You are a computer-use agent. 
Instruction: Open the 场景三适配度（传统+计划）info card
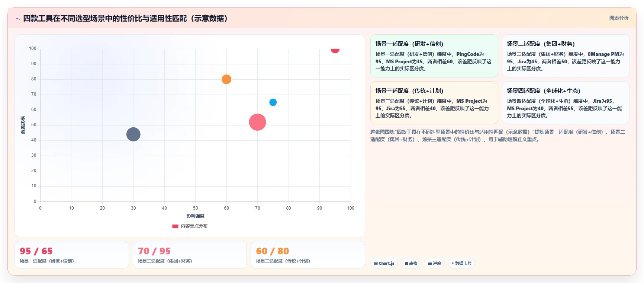click(x=434, y=103)
